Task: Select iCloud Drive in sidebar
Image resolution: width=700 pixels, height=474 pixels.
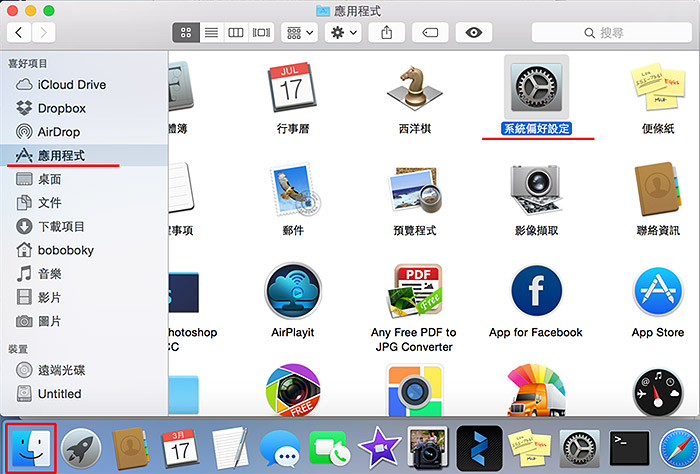Action: tap(84, 84)
